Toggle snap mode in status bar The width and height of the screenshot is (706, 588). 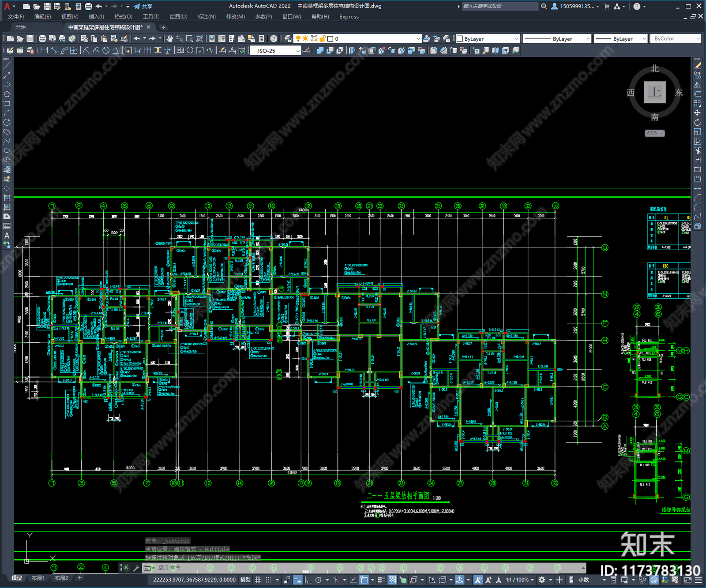point(268,580)
